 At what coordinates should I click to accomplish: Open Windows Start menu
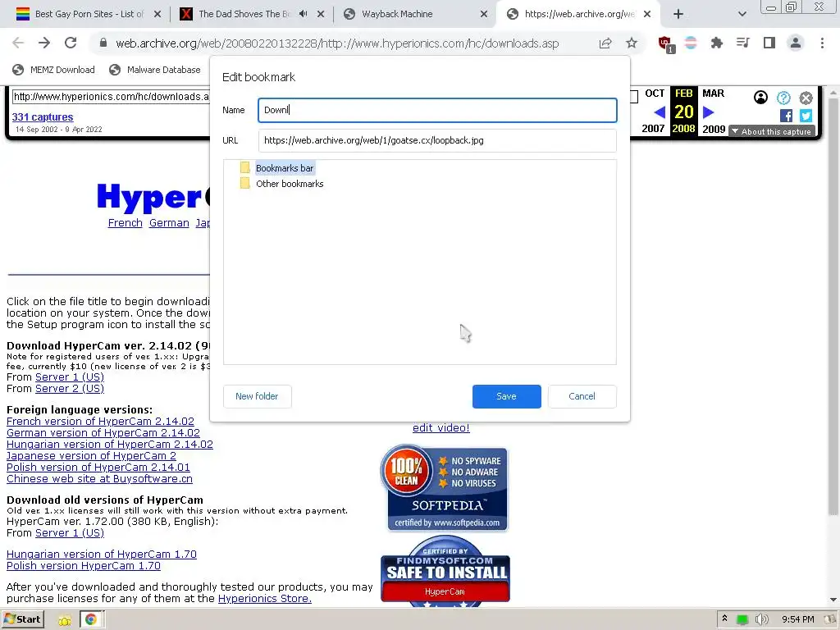click(x=22, y=619)
